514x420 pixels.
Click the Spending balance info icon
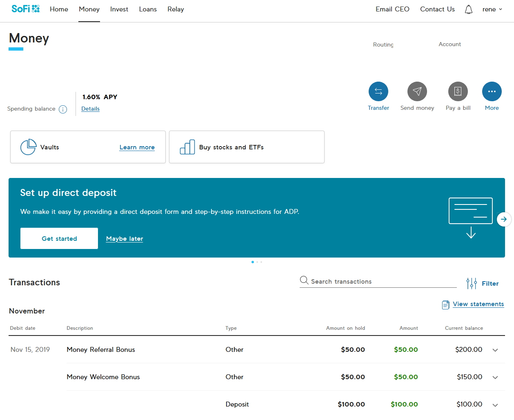click(63, 109)
